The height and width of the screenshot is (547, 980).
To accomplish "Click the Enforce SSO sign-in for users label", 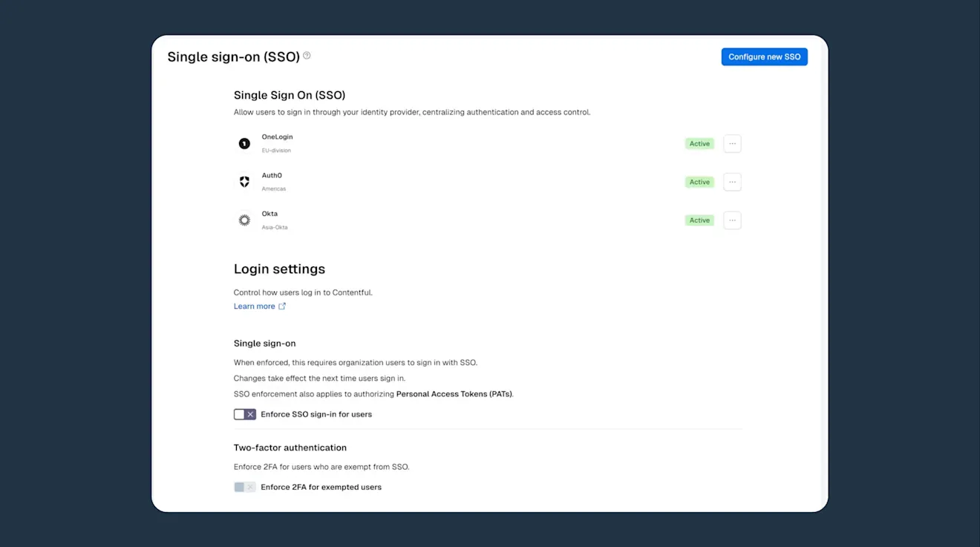I will (x=316, y=414).
